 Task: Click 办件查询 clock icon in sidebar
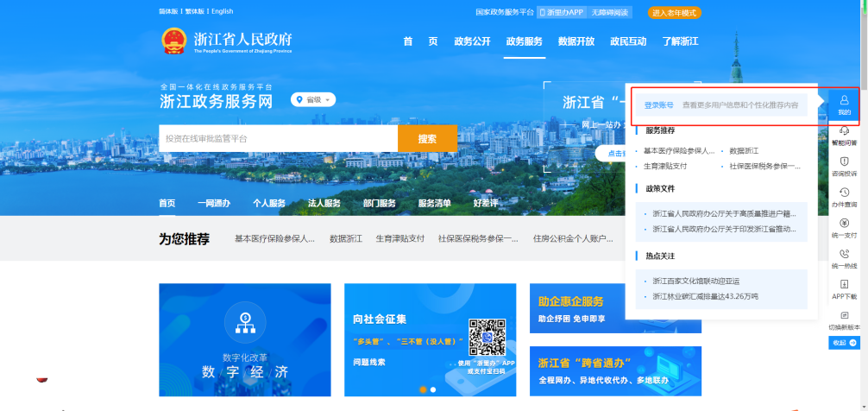click(844, 196)
